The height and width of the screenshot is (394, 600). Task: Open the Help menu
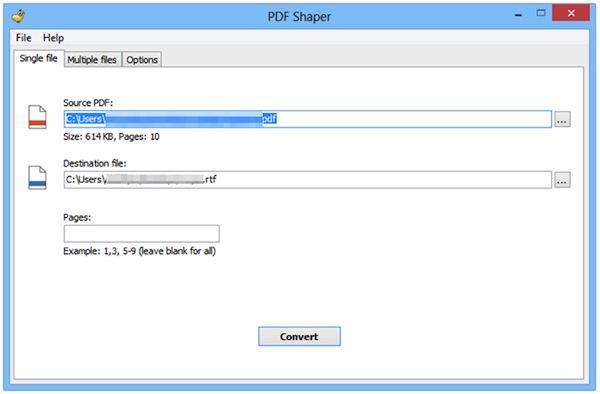[x=53, y=38]
